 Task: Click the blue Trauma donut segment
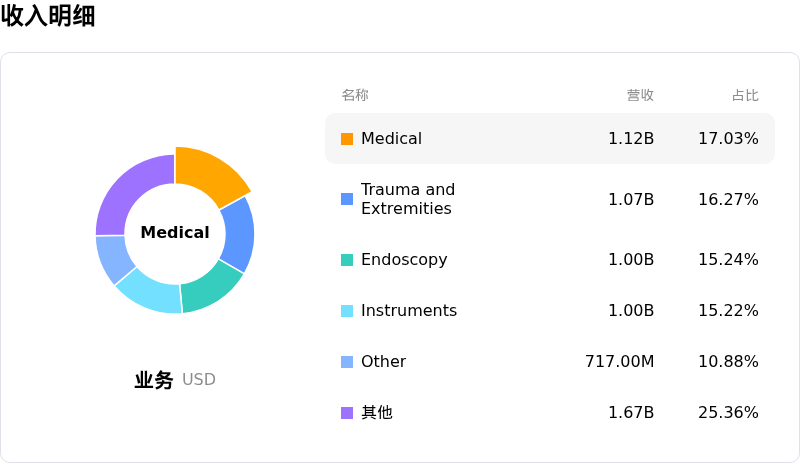[238, 235]
